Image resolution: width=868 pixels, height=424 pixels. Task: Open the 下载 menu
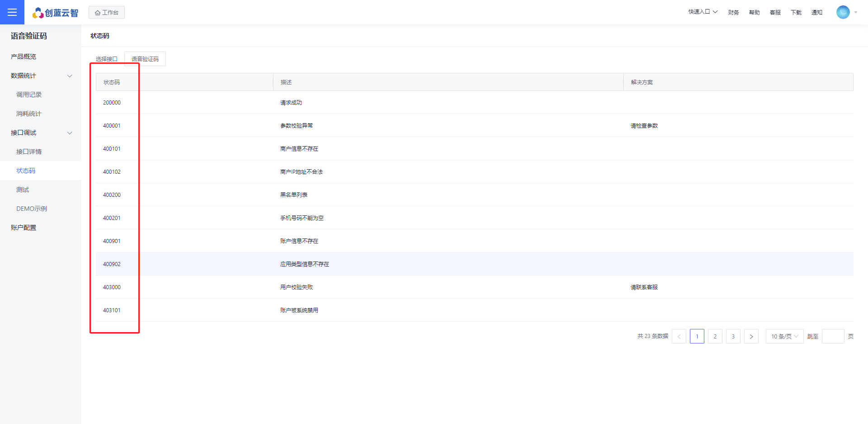(796, 13)
